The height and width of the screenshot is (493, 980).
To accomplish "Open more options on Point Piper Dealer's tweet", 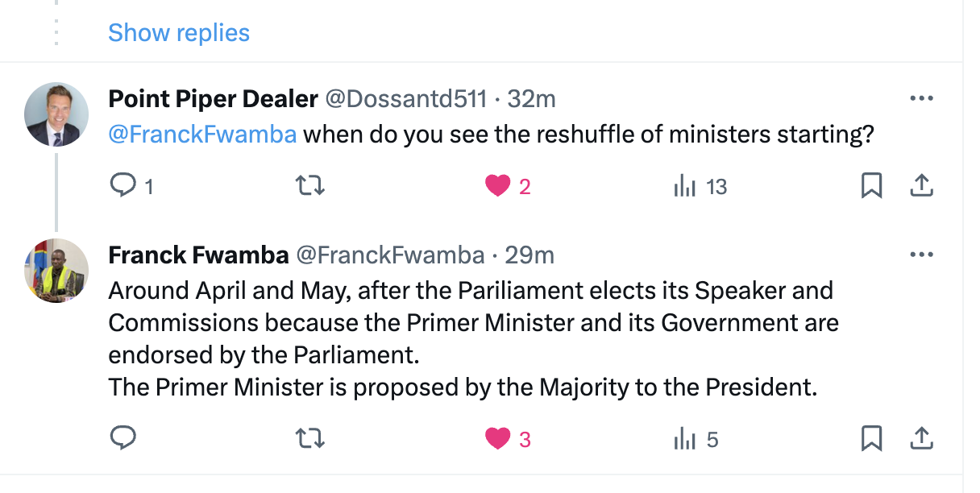I will pos(920,99).
